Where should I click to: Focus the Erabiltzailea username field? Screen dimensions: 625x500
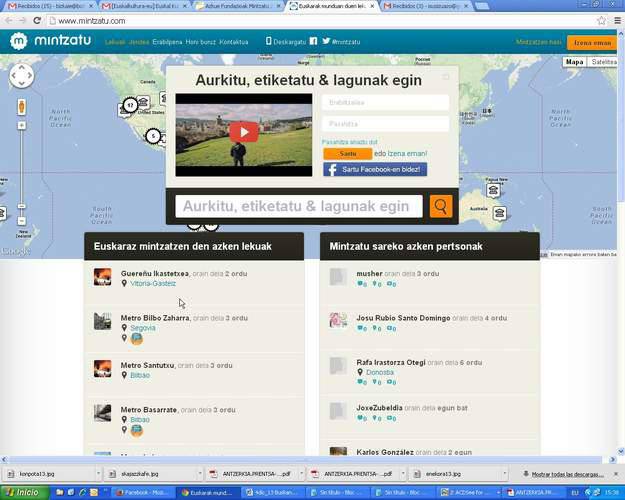(385, 102)
